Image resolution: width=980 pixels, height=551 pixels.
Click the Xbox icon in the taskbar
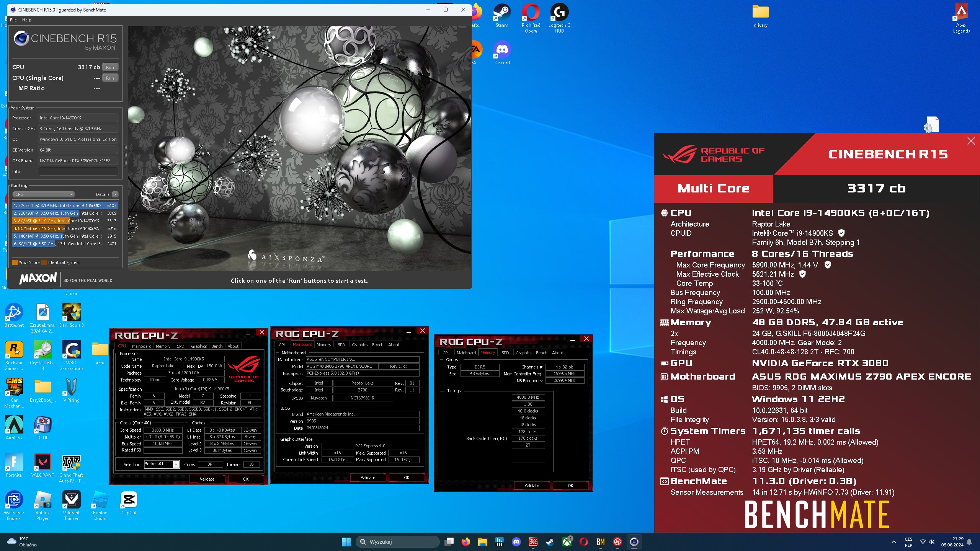point(567,542)
